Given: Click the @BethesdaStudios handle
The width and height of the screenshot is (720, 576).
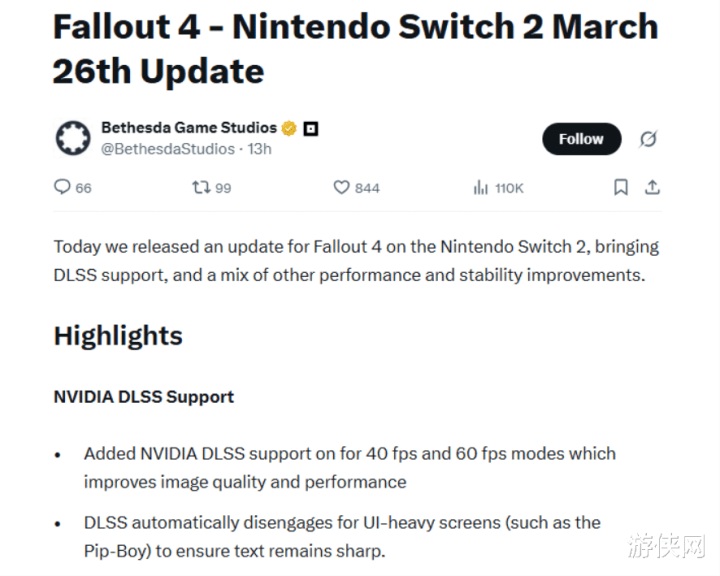Looking at the screenshot, I should click(168, 149).
